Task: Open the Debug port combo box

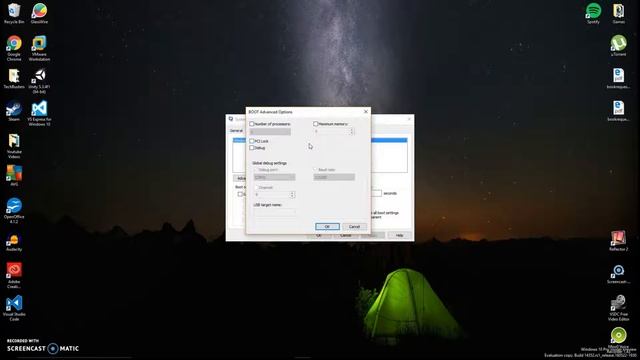Action: [x=274, y=177]
